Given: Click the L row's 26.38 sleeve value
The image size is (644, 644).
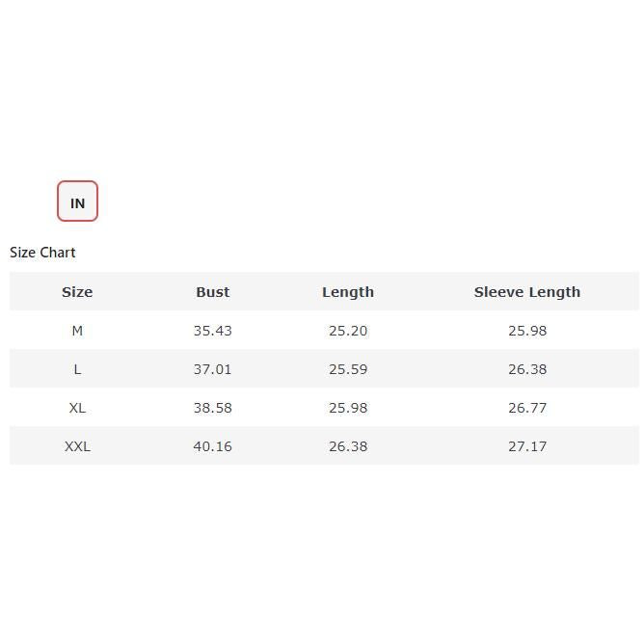Looking at the screenshot, I should click(x=526, y=369).
